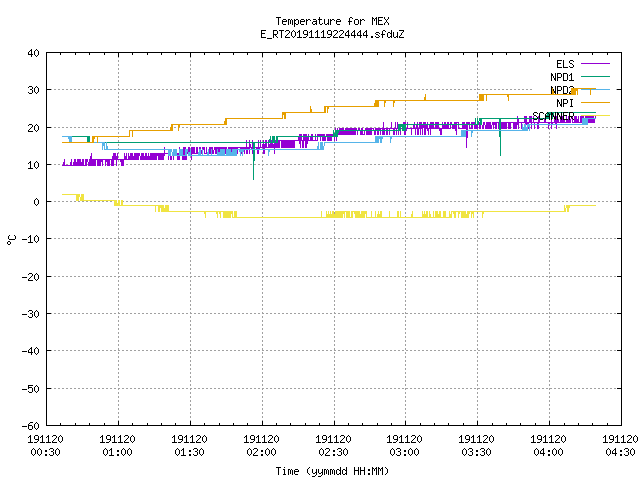
Task: Click the y-axis label -50
Action: tap(31, 389)
